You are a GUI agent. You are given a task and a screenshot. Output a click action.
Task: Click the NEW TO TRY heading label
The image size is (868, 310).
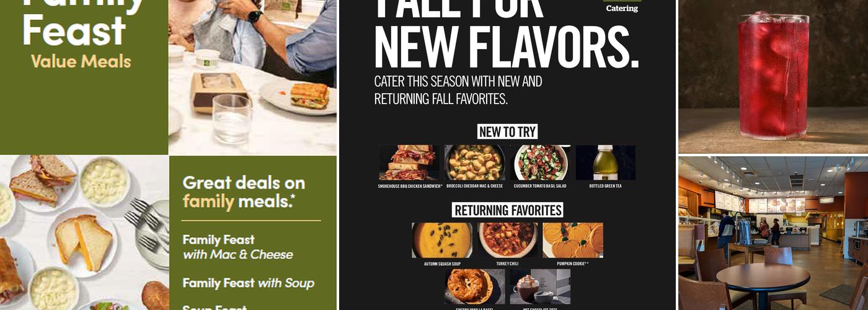coord(507,131)
